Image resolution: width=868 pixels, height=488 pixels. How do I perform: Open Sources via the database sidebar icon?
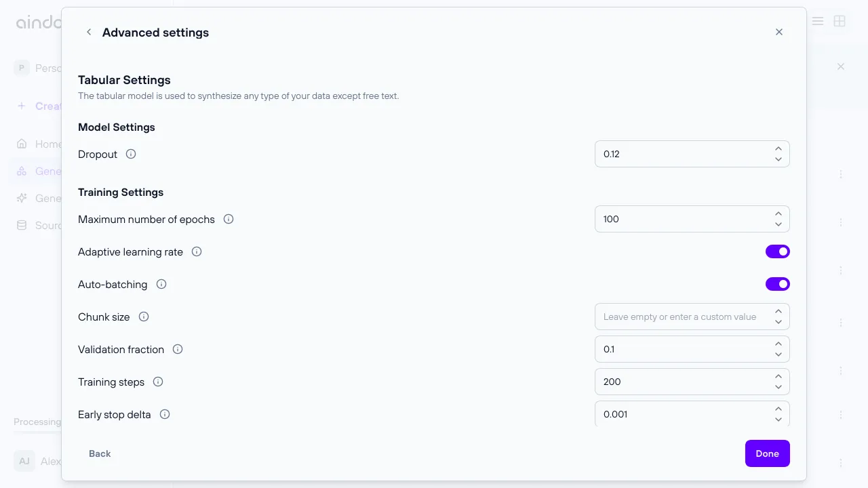22,225
